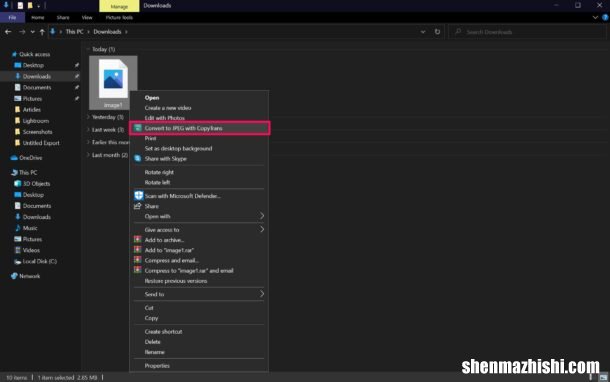
Task: Click the Forward navigation arrow
Action: coord(22,32)
